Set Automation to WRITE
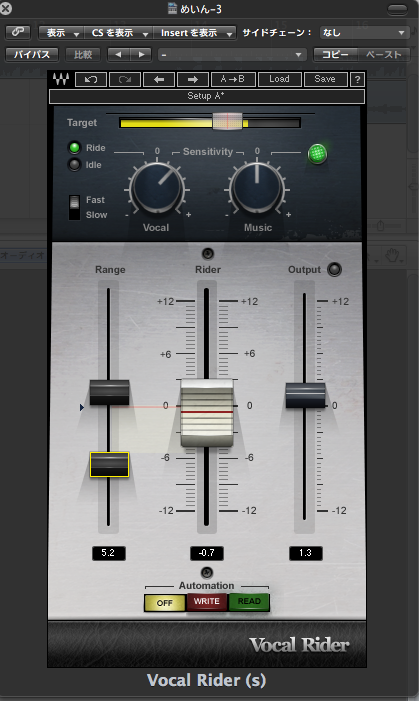Viewport: 419px width, 701px height. pos(207,602)
